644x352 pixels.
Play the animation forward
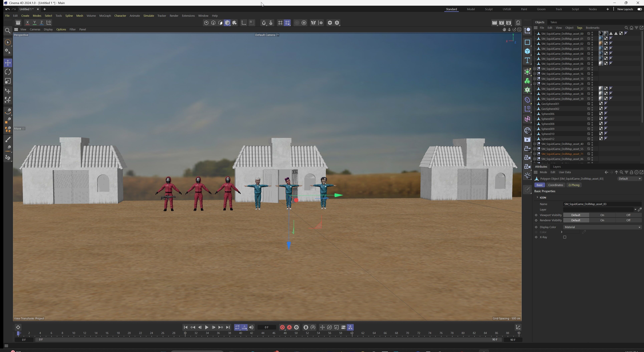pyautogui.click(x=207, y=327)
